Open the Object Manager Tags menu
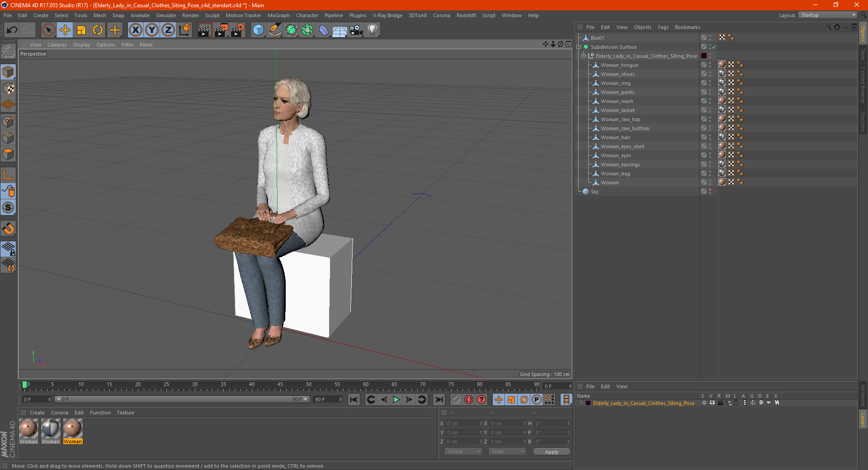The width and height of the screenshot is (868, 470). [x=663, y=27]
